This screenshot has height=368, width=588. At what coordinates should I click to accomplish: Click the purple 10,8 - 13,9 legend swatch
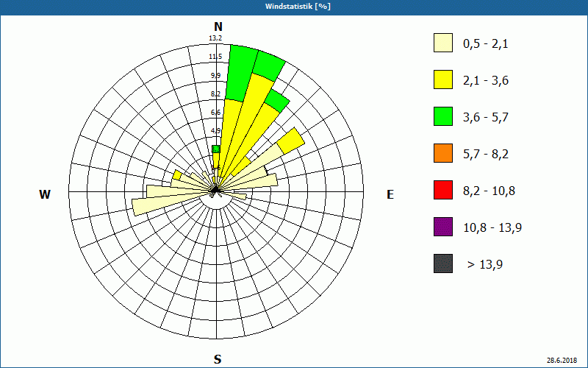coord(443,227)
